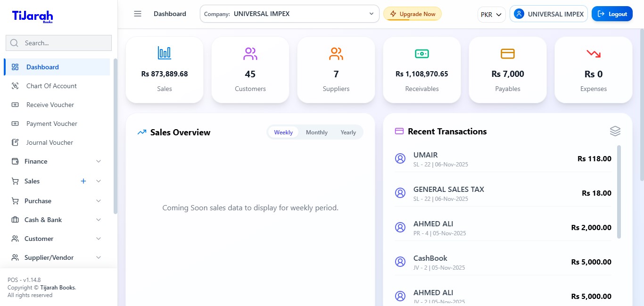Click inside the Search field
The height and width of the screenshot is (306, 644).
coord(58,43)
